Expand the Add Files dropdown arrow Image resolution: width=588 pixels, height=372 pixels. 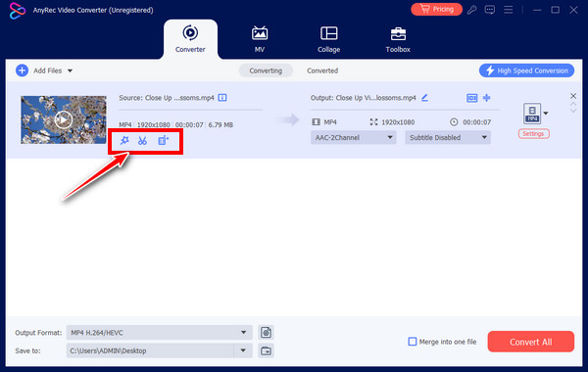click(x=71, y=70)
